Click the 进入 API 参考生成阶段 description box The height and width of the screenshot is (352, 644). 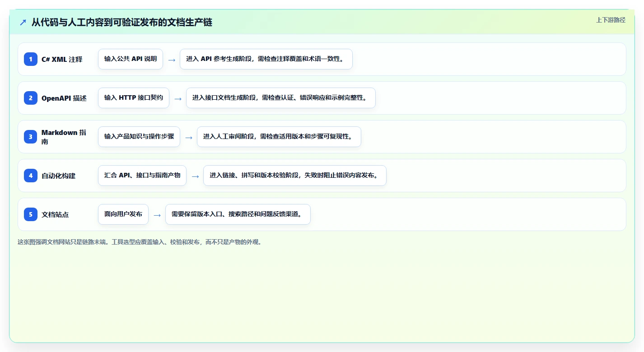[x=266, y=59]
